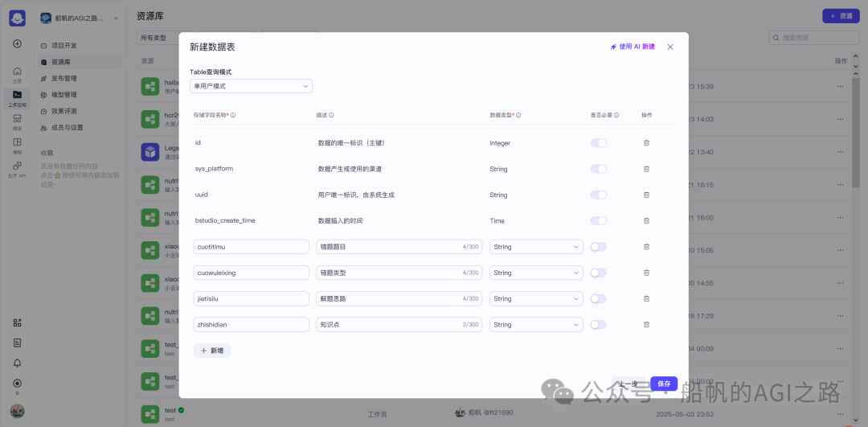Click the documentation icon in sidebar bottom
Screen dimensions: 868x427
click(x=17, y=343)
